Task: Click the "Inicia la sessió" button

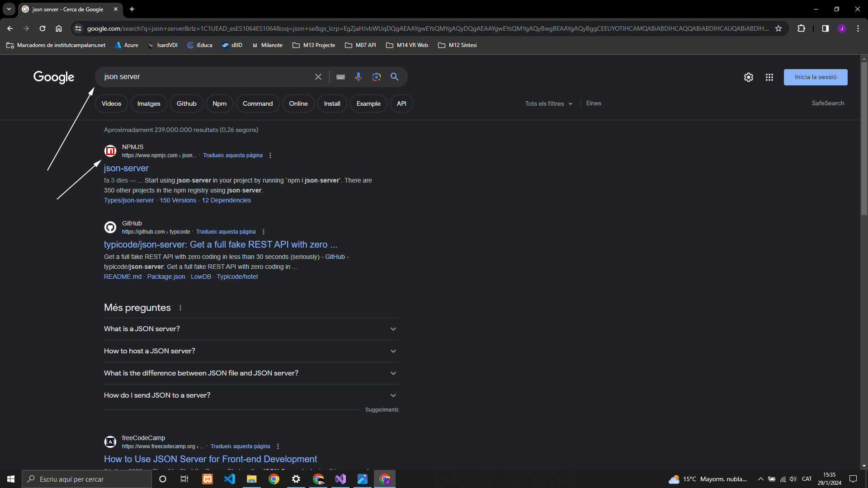Action: [x=815, y=77]
